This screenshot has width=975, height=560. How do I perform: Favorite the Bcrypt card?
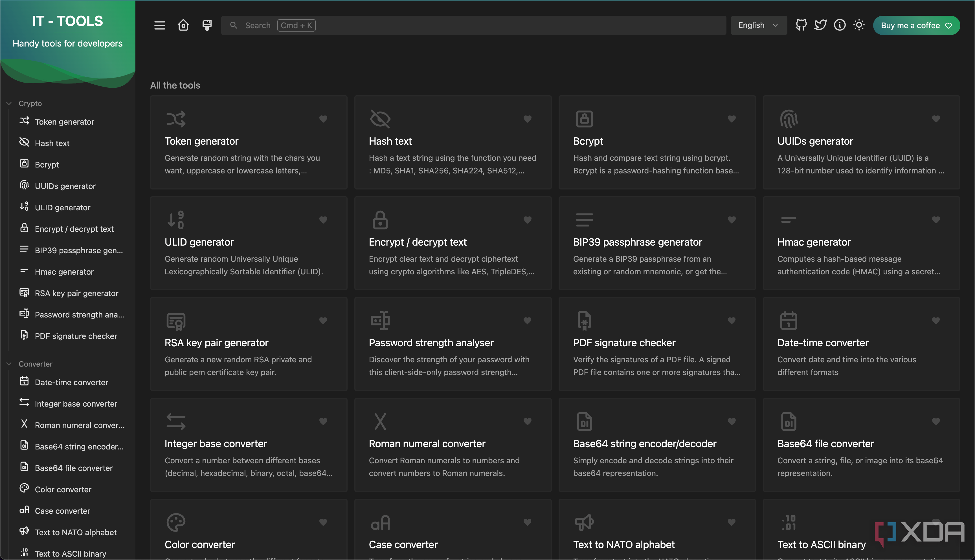point(732,119)
